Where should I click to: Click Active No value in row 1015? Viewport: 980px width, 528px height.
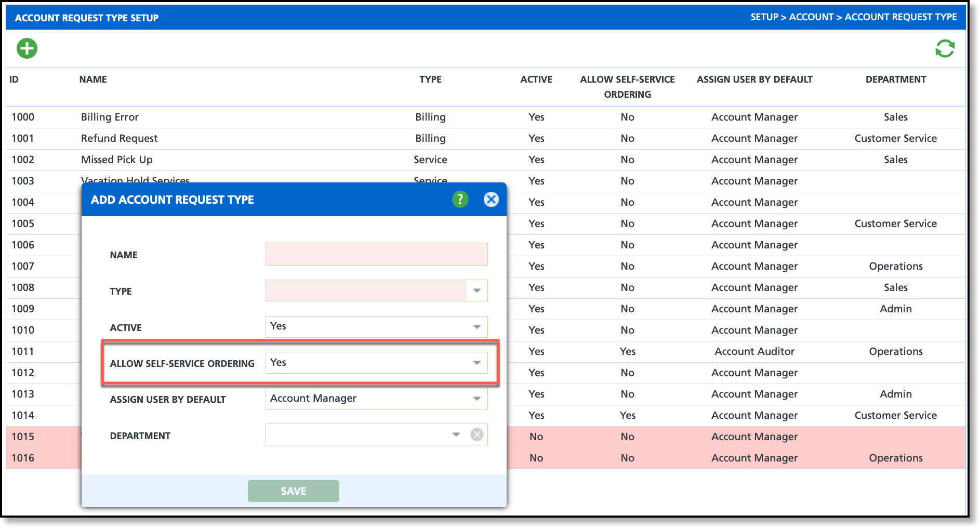point(536,437)
